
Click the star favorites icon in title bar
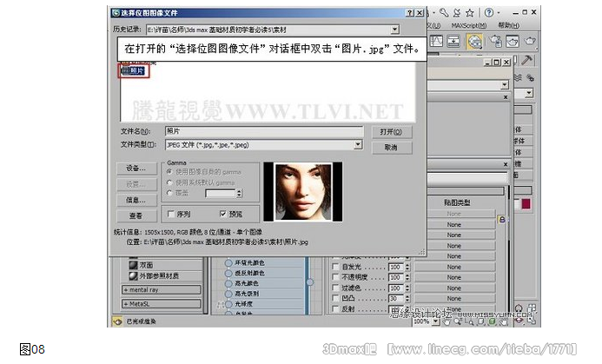470,13
